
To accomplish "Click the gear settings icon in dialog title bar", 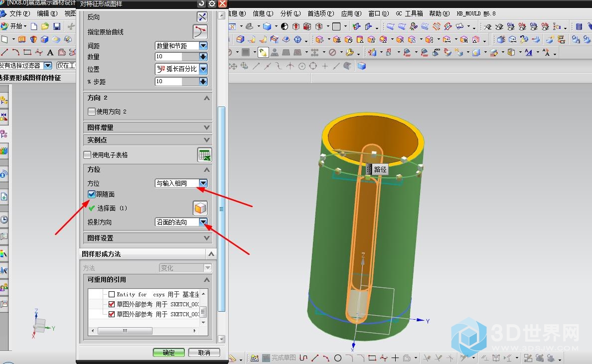I will point(212,3).
